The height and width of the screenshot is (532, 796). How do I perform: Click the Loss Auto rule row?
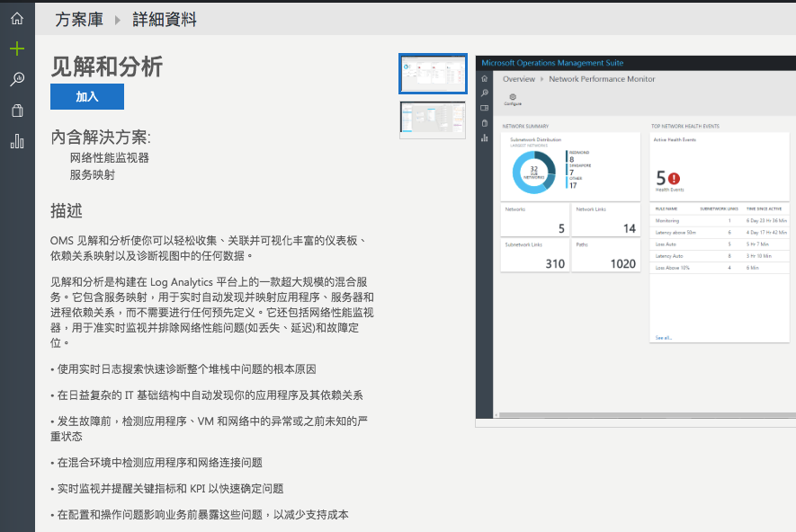pyautogui.click(x=720, y=244)
